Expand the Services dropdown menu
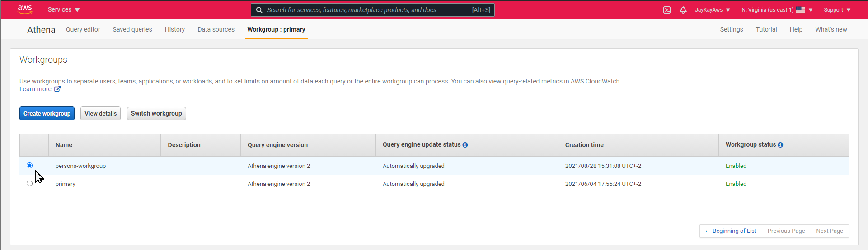 pos(64,9)
